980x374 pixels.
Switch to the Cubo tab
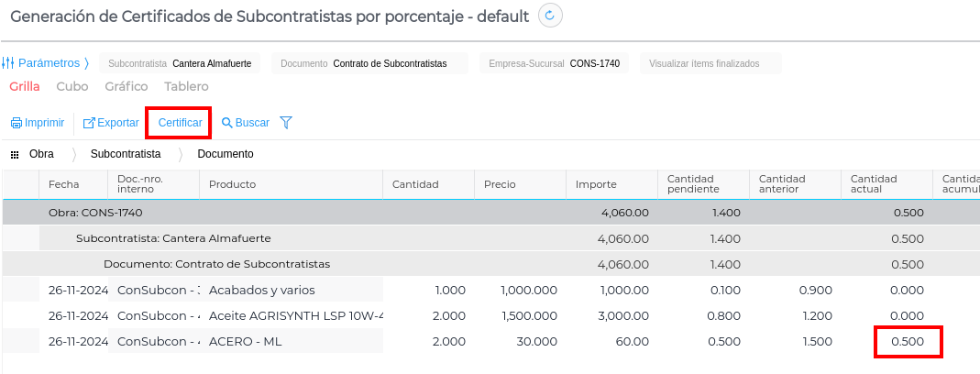pyautogui.click(x=72, y=87)
